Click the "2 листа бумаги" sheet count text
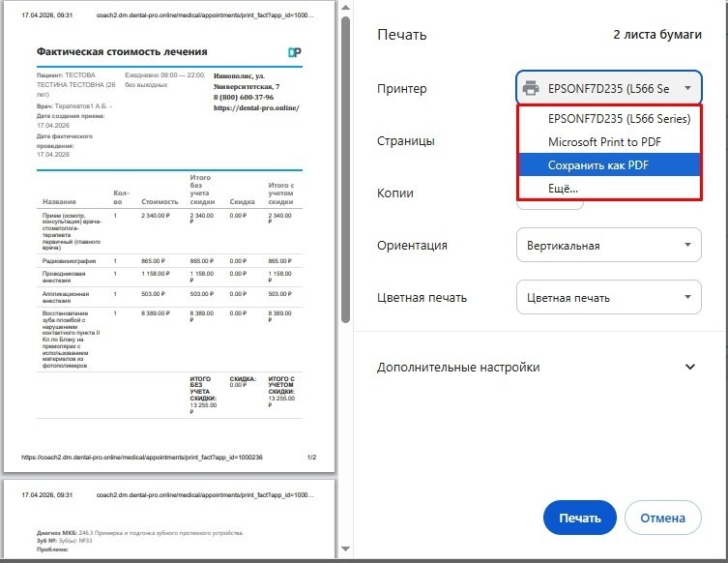 [657, 34]
